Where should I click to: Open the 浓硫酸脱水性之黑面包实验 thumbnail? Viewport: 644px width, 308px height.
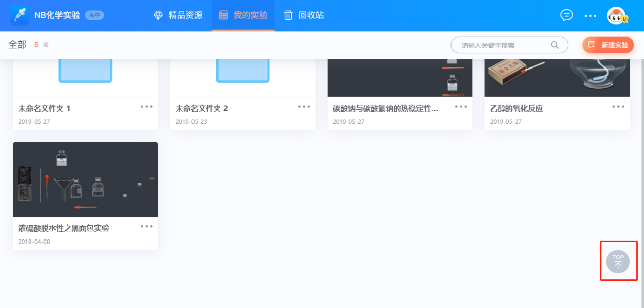85,179
